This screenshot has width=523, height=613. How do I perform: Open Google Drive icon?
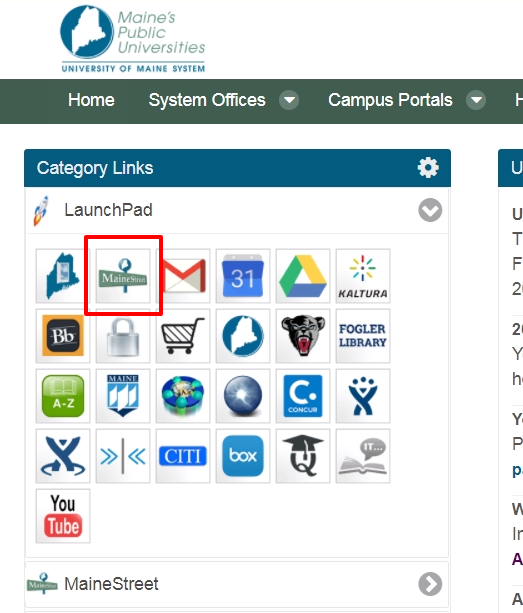[x=303, y=276]
